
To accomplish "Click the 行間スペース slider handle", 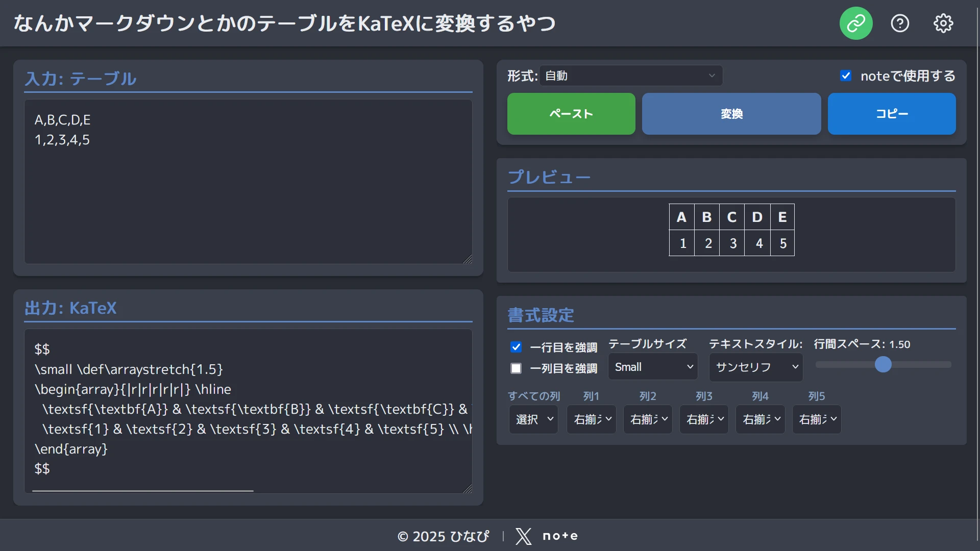I will tap(883, 365).
